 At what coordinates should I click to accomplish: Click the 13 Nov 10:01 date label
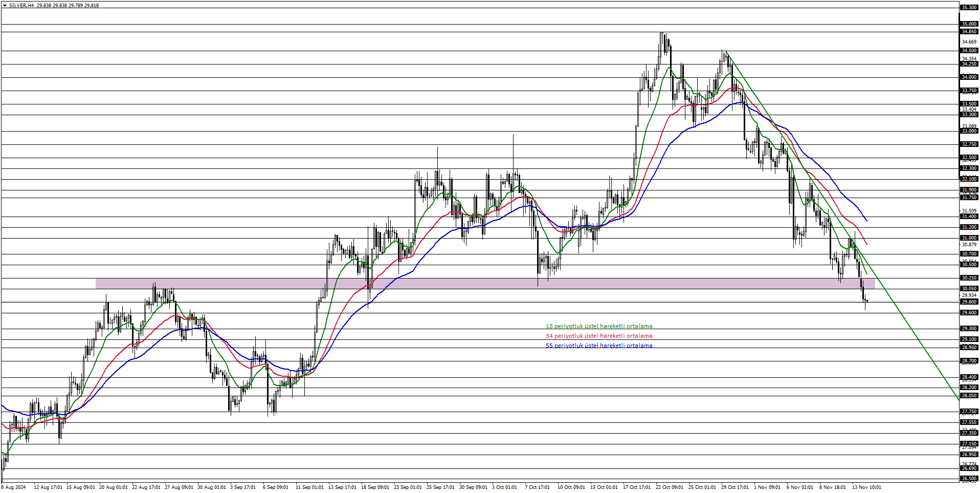pyautogui.click(x=866, y=487)
